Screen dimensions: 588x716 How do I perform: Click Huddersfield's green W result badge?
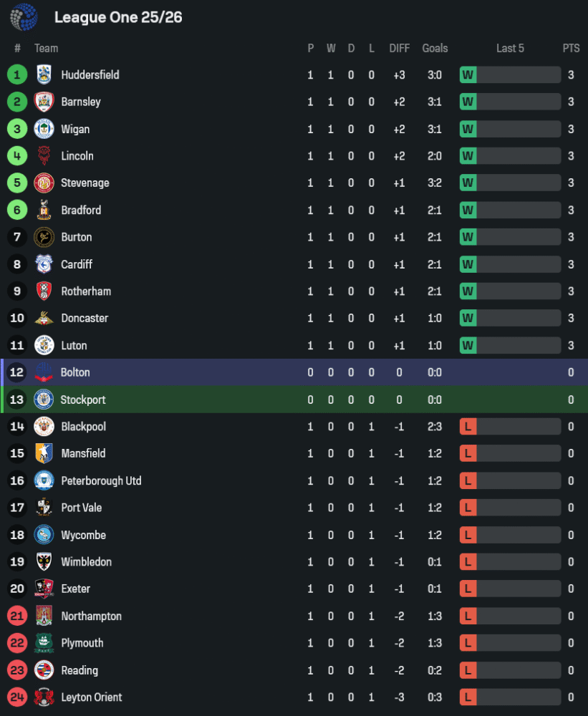point(468,74)
